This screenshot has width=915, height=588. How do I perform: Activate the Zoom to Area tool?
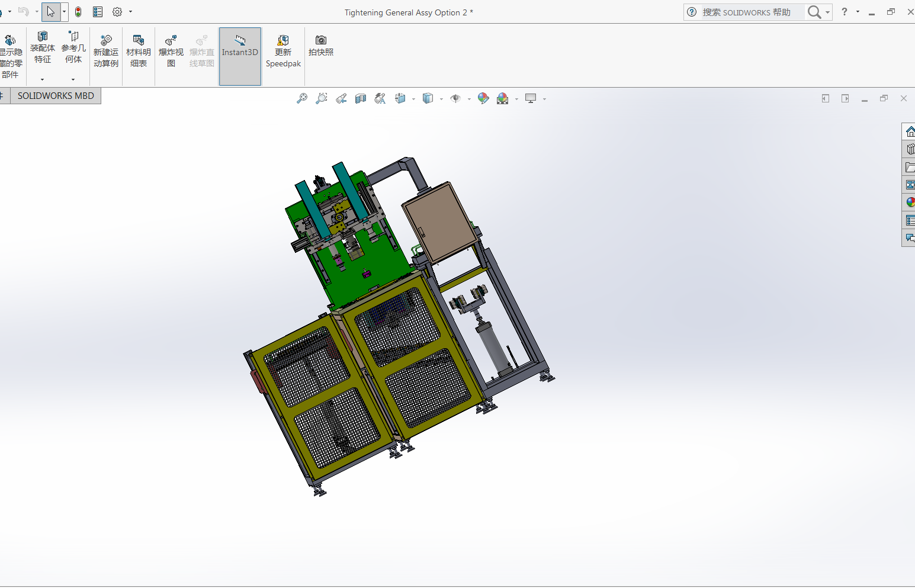click(x=322, y=99)
